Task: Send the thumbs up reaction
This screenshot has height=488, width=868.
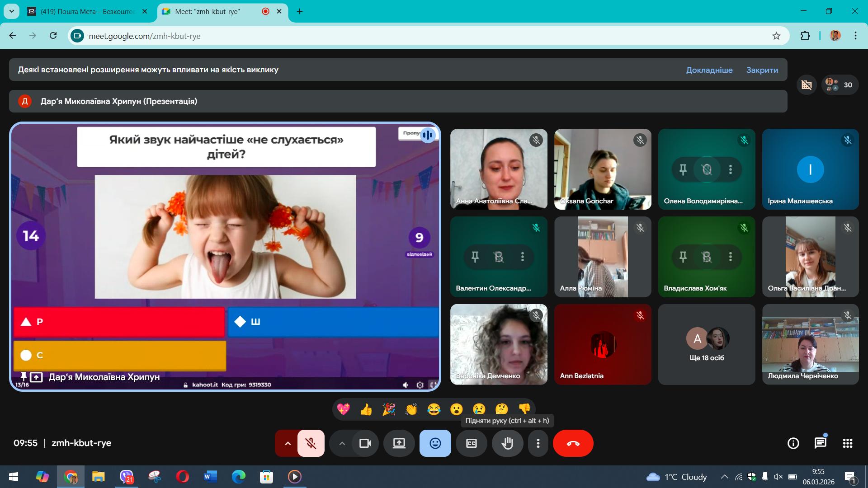Action: (366, 409)
